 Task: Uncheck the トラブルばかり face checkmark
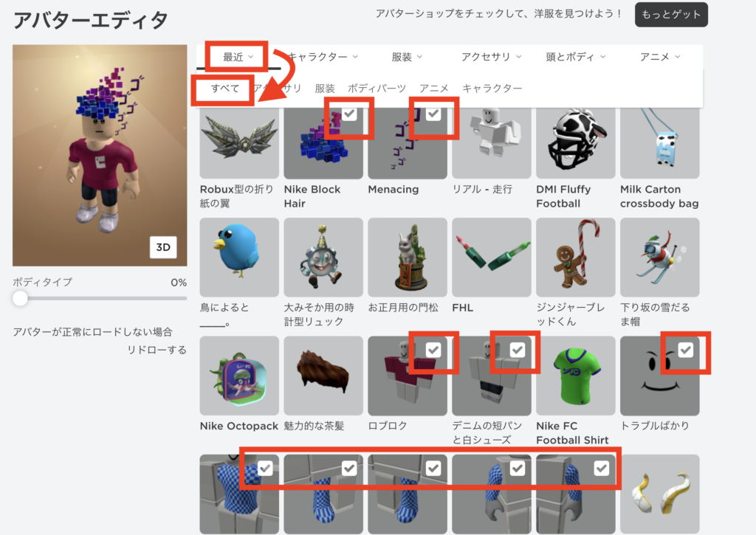pos(686,350)
